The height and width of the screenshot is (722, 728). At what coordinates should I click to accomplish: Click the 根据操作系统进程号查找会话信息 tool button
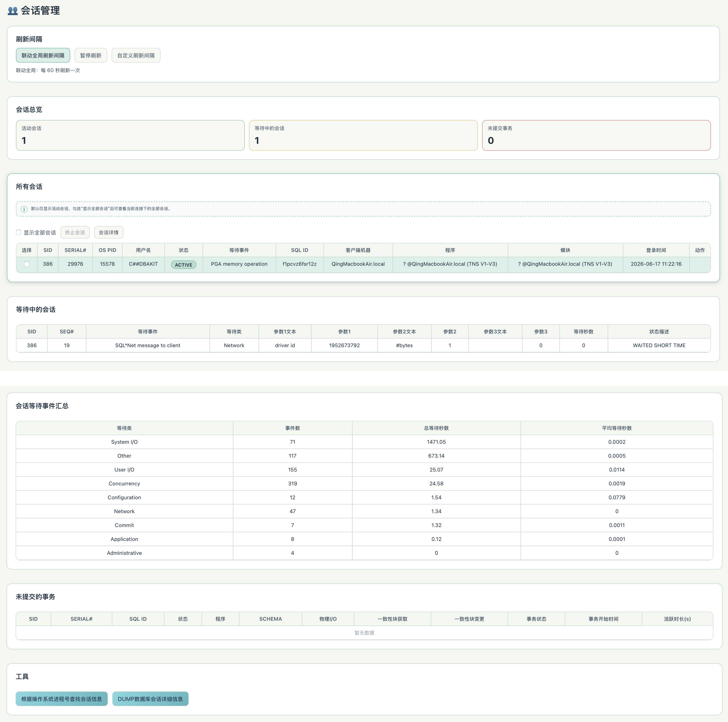pyautogui.click(x=62, y=699)
